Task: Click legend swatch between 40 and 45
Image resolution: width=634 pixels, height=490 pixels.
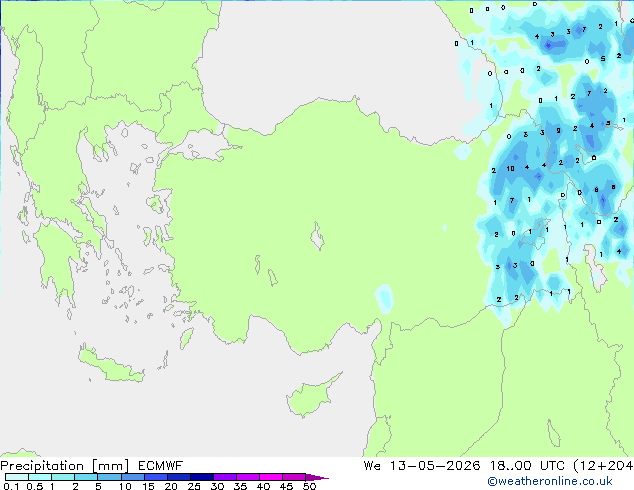Action: tap(271, 477)
